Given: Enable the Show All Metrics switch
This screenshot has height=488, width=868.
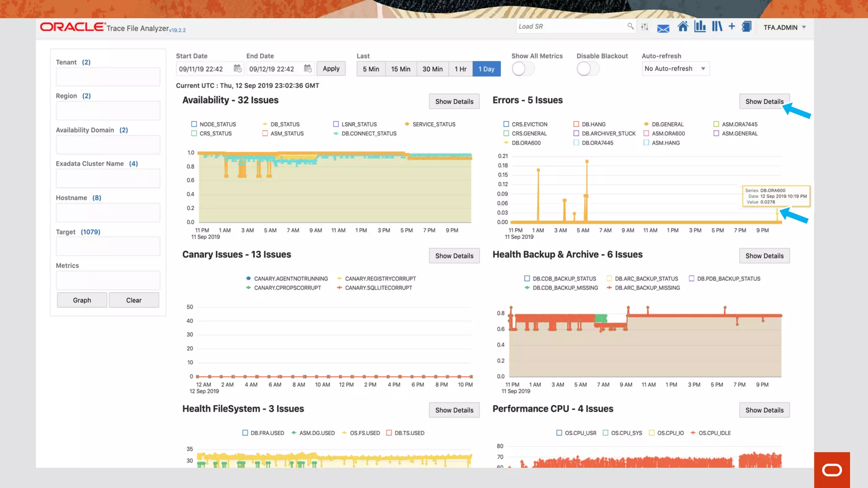Looking at the screenshot, I should point(523,69).
